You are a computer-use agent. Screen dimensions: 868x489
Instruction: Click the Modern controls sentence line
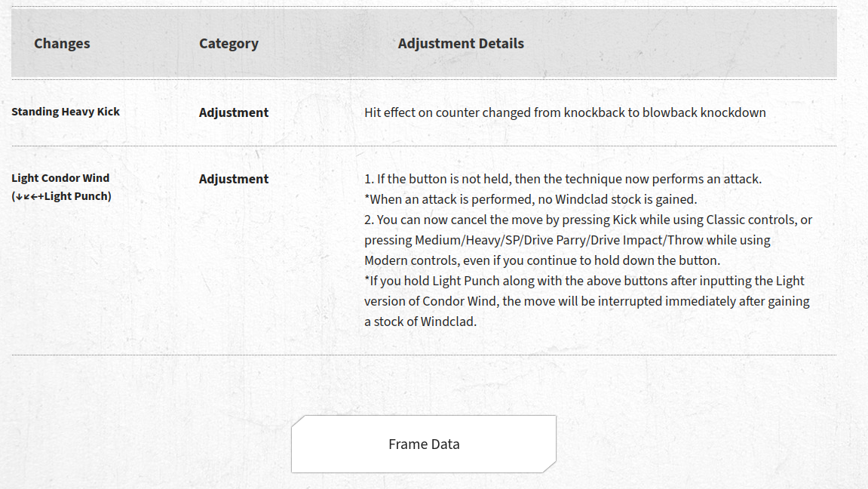pos(542,260)
